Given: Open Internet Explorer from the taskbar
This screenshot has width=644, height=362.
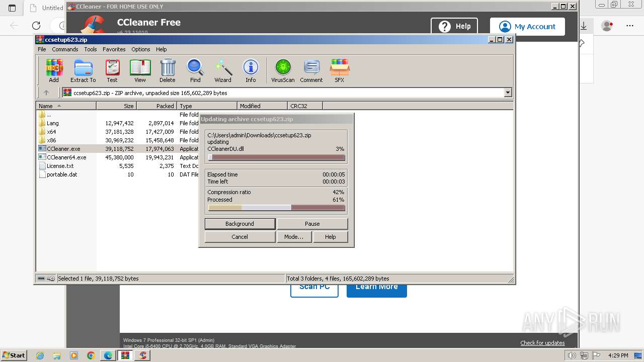Looking at the screenshot, I should click(x=40, y=355).
